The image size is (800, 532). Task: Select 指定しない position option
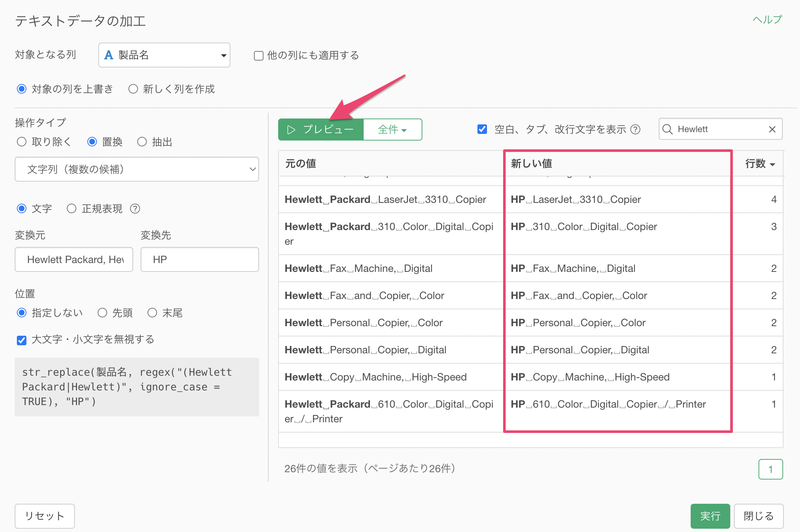(22, 313)
